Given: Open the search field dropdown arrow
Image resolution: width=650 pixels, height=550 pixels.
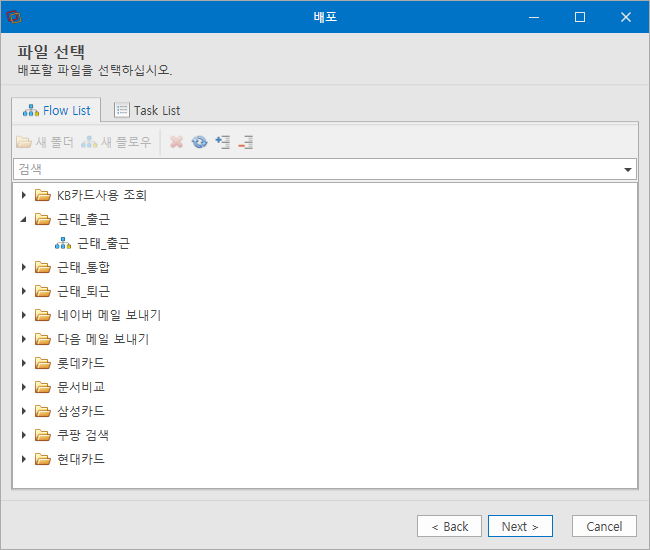Looking at the screenshot, I should click(628, 170).
